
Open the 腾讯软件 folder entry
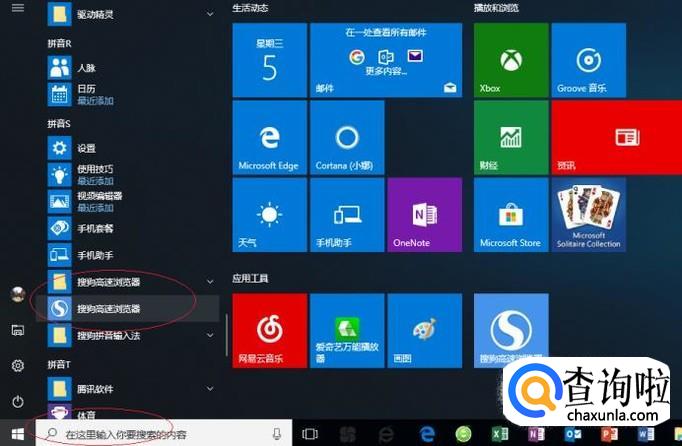(133, 389)
